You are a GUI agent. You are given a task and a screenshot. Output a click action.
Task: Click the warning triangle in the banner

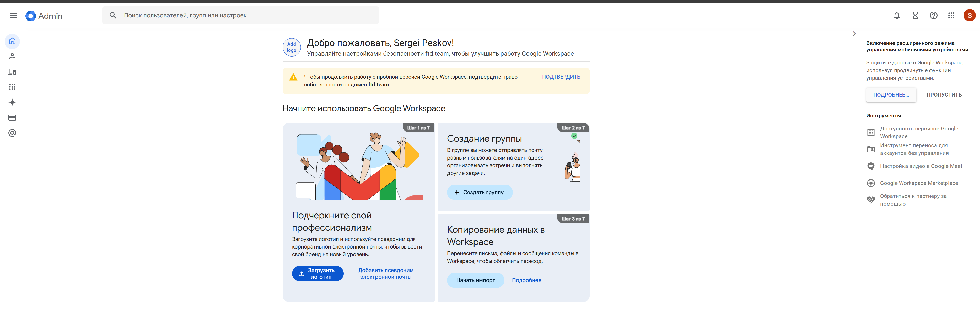click(x=293, y=77)
